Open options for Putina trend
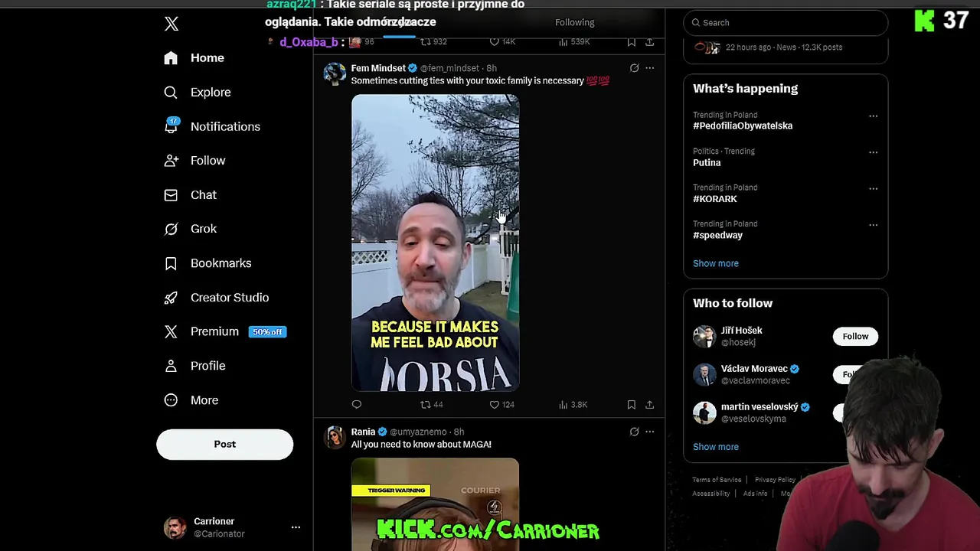Image resolution: width=980 pixels, height=551 pixels. tap(873, 152)
